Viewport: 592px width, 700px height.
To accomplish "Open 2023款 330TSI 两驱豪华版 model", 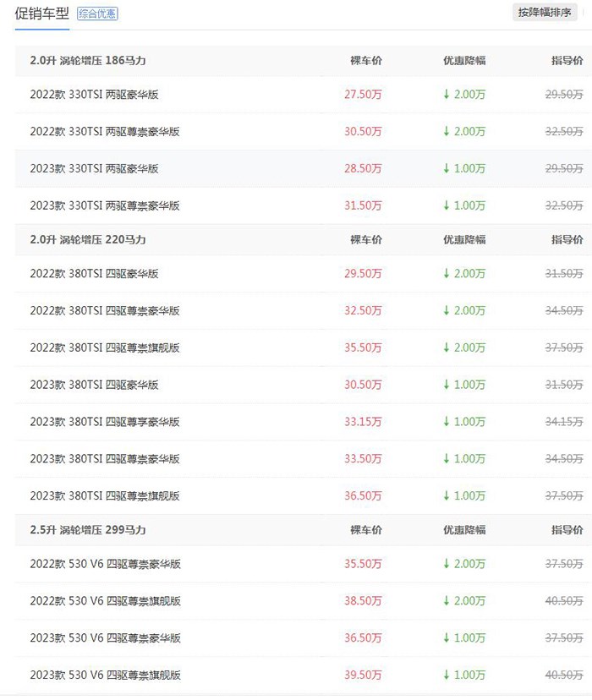I will point(94,168).
